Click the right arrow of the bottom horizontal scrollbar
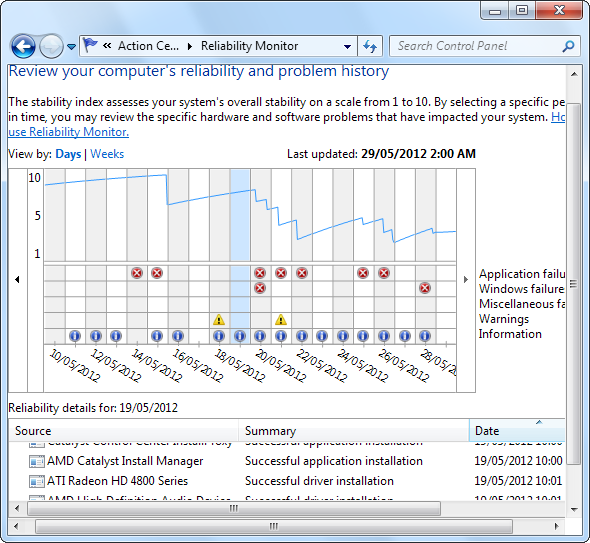The image size is (590, 543). 557,526
